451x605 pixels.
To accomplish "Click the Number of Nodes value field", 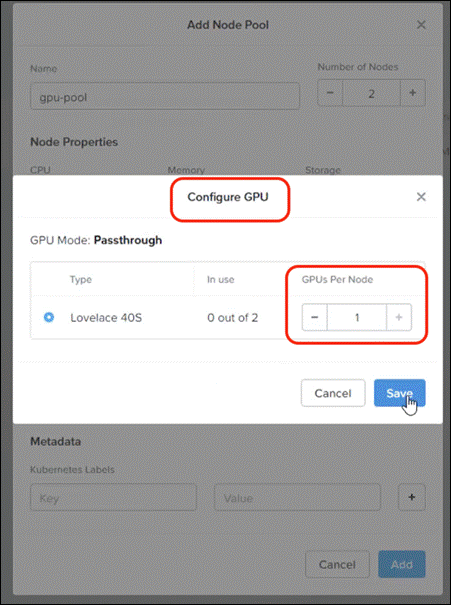I will click(372, 93).
